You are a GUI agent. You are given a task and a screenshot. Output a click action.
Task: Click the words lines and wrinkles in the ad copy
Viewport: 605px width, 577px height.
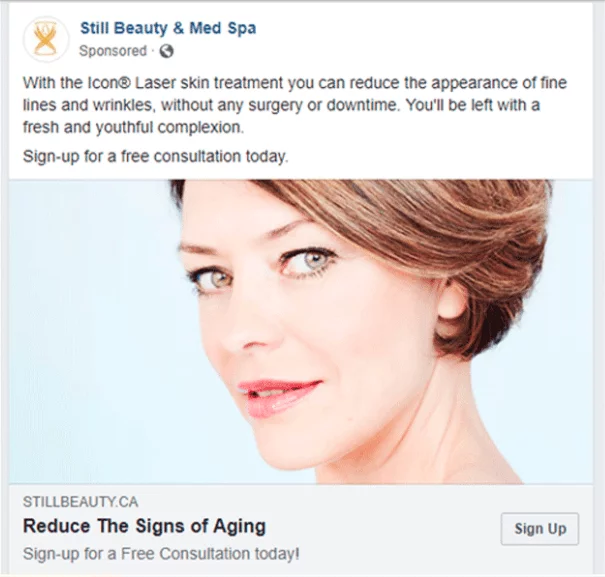pyautogui.click(x=89, y=105)
